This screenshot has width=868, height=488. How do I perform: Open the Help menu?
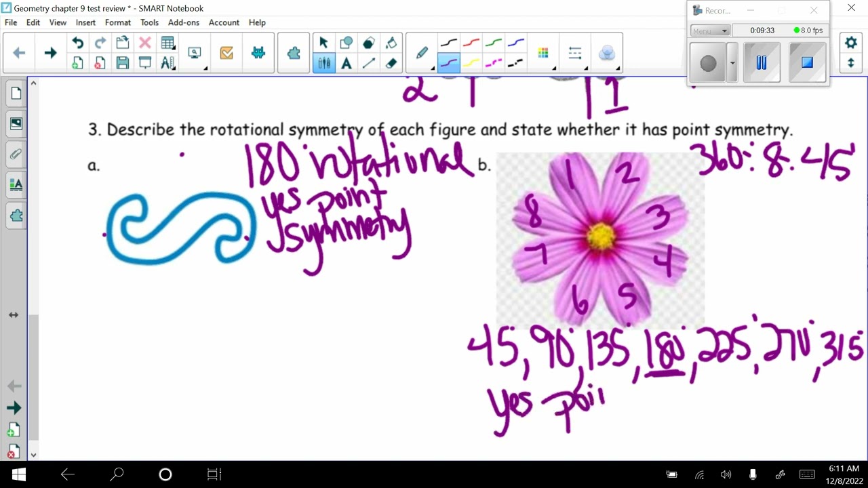tap(257, 22)
